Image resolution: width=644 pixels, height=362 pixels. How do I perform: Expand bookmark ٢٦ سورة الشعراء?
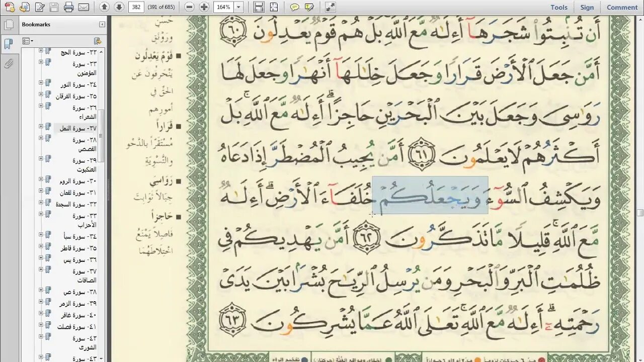[x=41, y=106]
